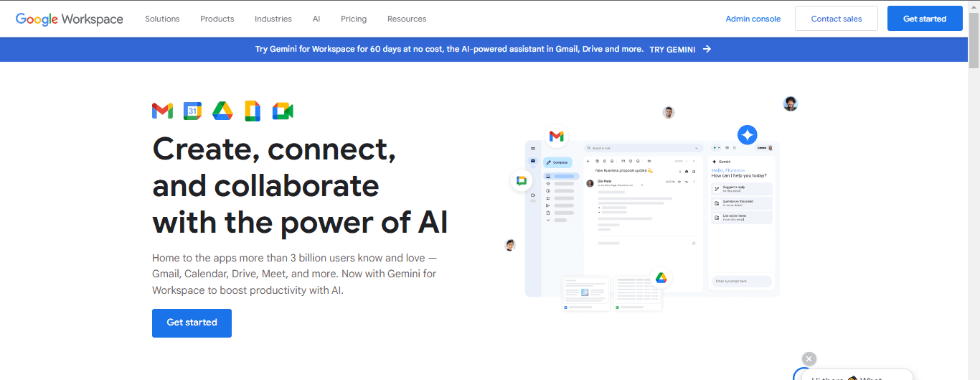Open the AI menu item
The height and width of the screenshot is (380, 980).
316,19
